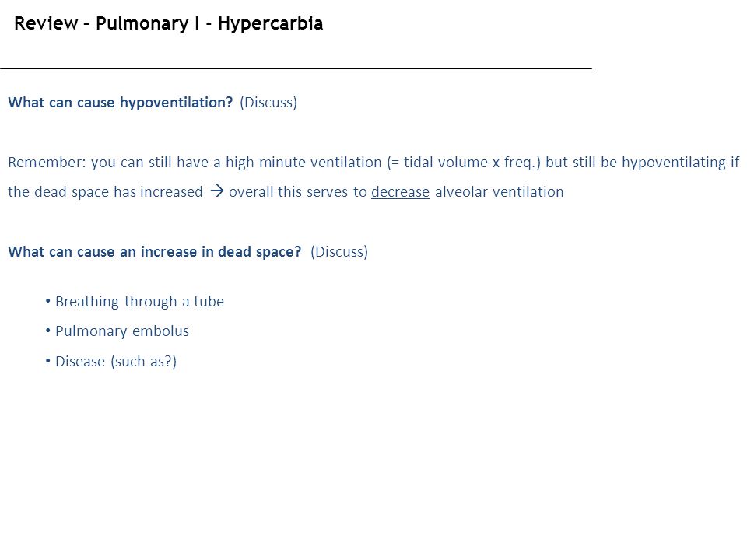Click the arrow symbol after 'has increased'
This screenshot has height=560, width=747.
(217, 191)
